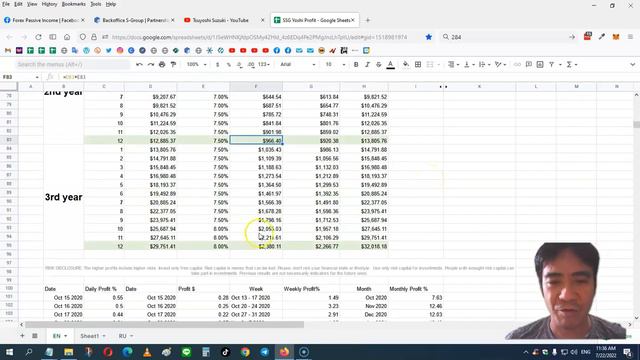640x360 pixels.
Task: Open the cell fill color picker
Action: 406,64
